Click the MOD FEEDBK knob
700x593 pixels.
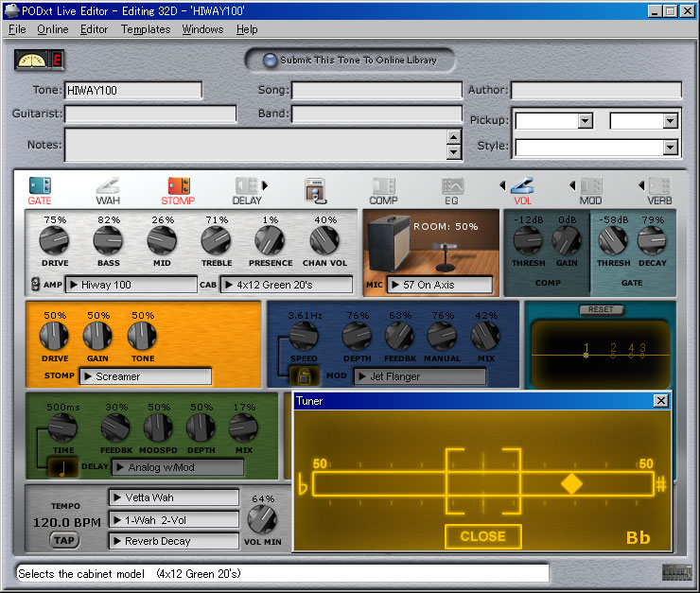(x=399, y=336)
